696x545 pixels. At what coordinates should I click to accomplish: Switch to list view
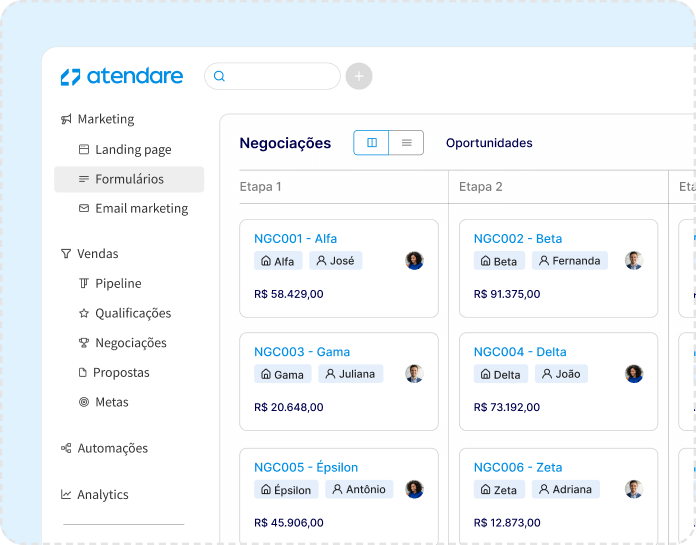pos(406,143)
